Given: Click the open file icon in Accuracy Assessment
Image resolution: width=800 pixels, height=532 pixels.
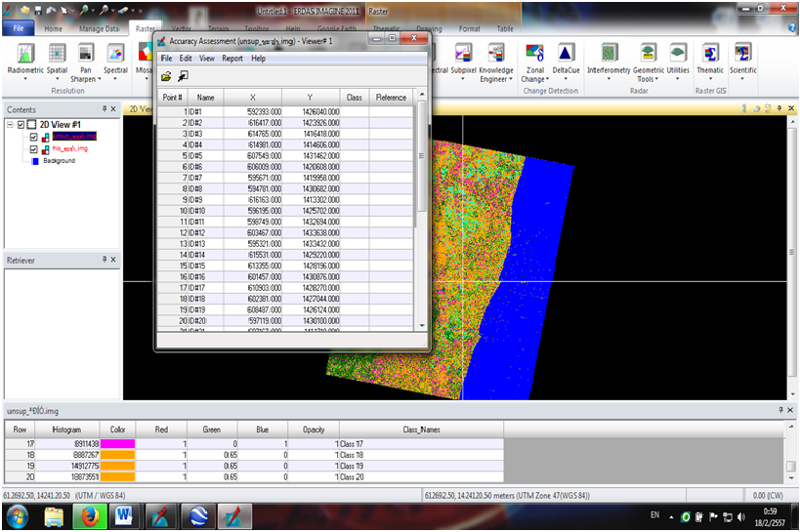Looking at the screenshot, I should tap(166, 75).
